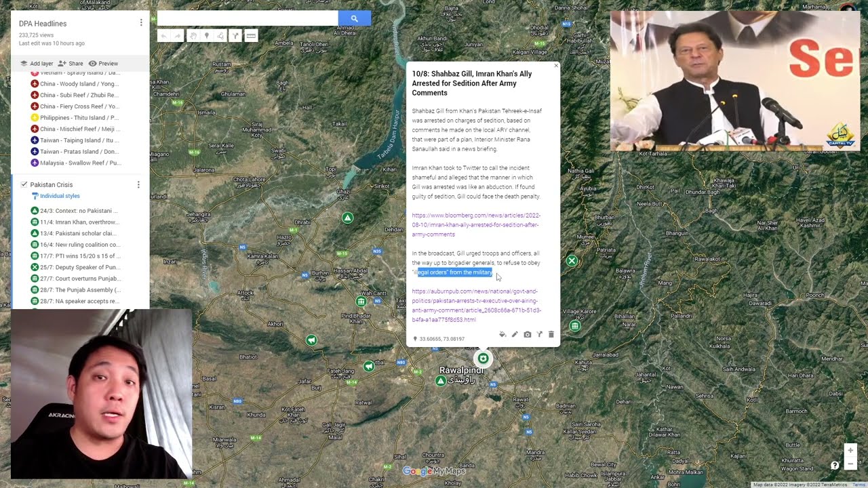Click the Redo arrow in the map toolbar
The image size is (868, 488).
coord(178,36)
